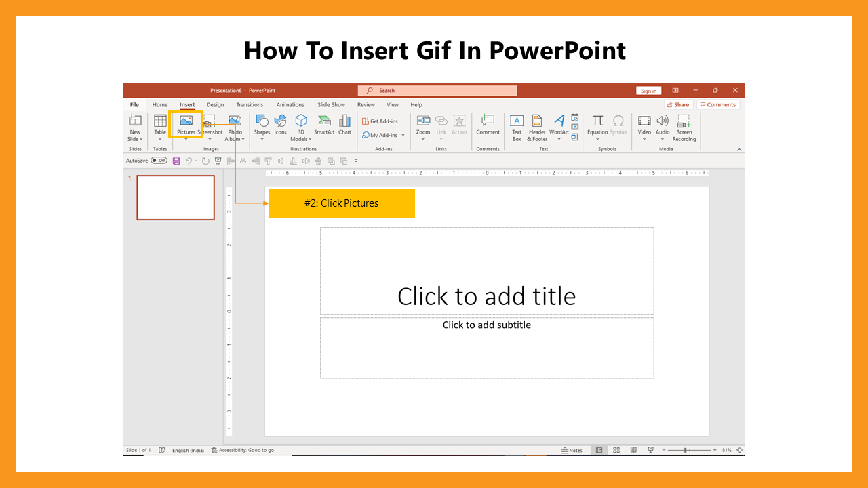Open Photo Album tool
This screenshot has height=488, width=868.
pos(235,127)
